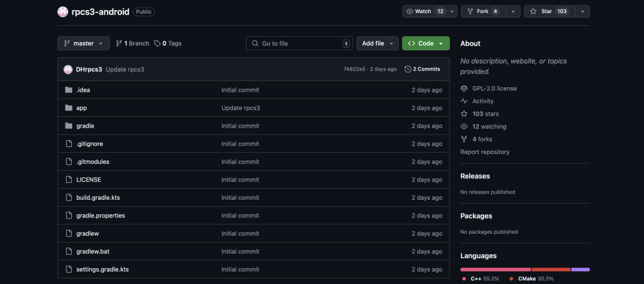Click the scale icon beside GPL-2.0 license
Screen dimensions: 644x284
pyautogui.click(x=464, y=88)
